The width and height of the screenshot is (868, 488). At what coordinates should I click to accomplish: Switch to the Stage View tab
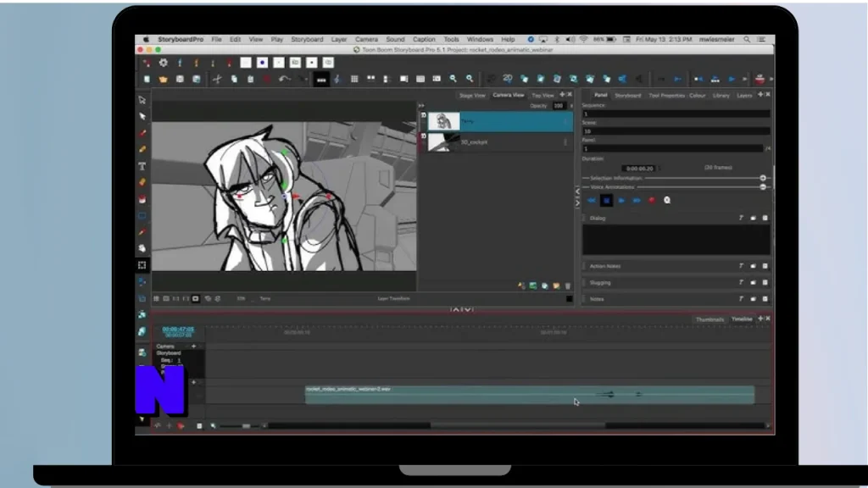(x=472, y=95)
